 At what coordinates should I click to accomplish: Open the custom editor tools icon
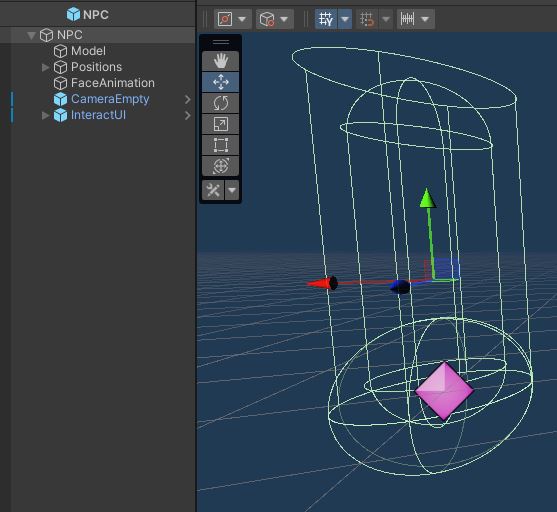(x=213, y=190)
